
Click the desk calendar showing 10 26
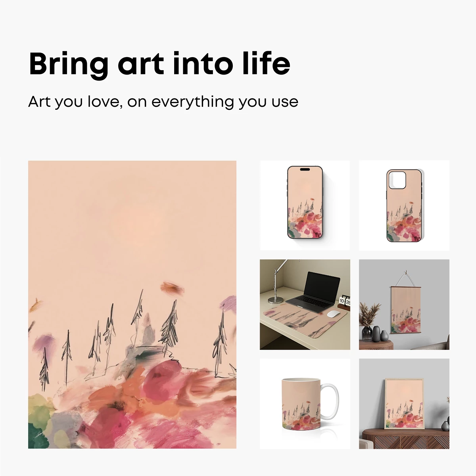pyautogui.click(x=345, y=302)
